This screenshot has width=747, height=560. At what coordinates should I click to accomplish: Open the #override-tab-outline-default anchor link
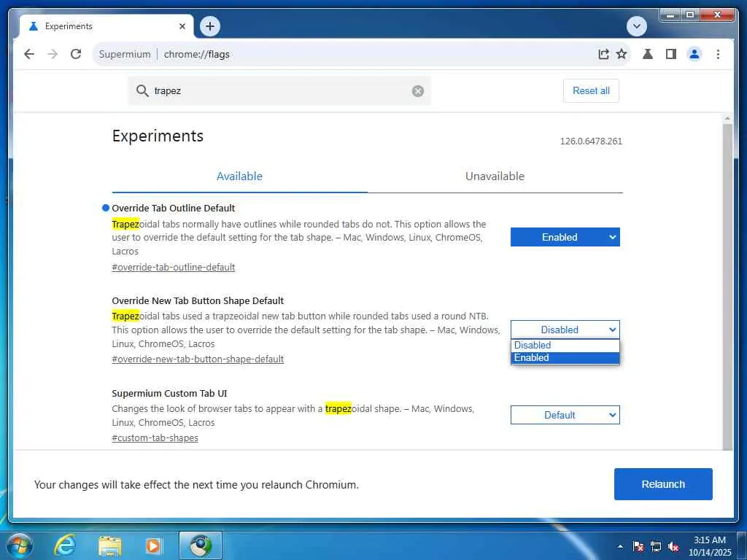coord(174,267)
